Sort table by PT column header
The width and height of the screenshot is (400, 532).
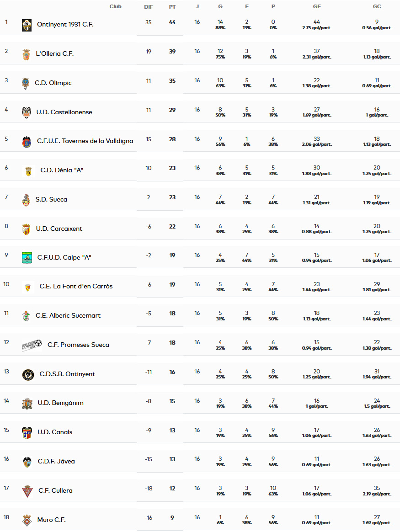point(172,7)
